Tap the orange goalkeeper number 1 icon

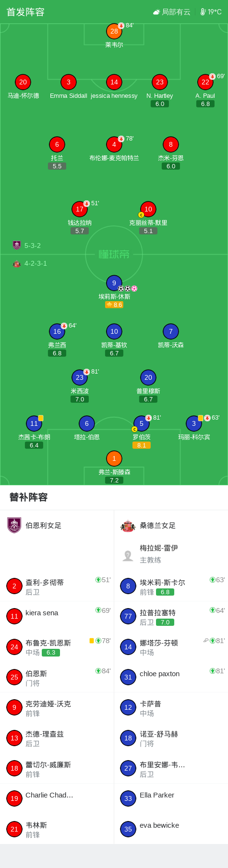point(114,458)
